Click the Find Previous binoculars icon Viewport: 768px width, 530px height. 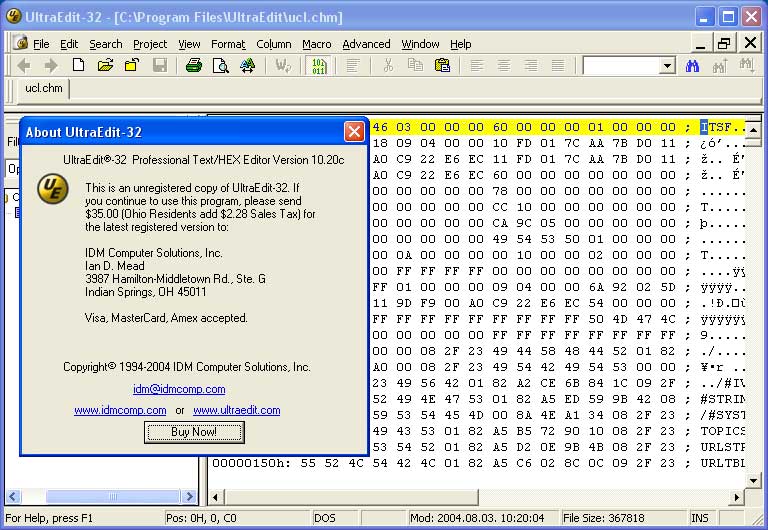tap(720, 66)
